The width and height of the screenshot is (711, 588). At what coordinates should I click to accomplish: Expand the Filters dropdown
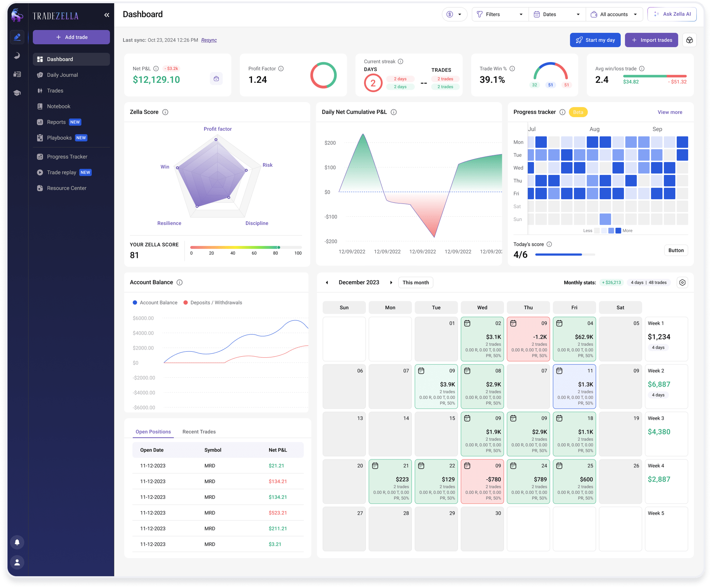(x=500, y=14)
